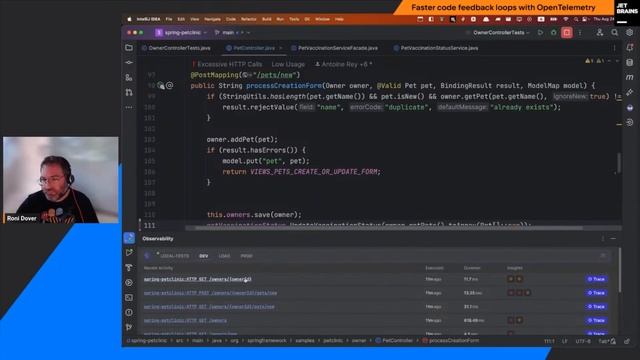Open Search Everywhere magnifier icon
The width and height of the screenshot is (640, 360).
[615, 33]
